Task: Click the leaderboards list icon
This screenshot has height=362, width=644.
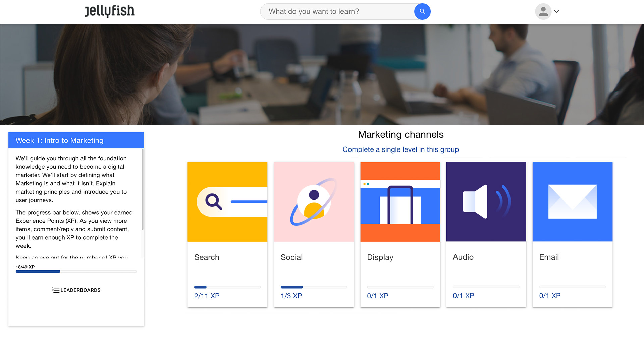Action: [56, 290]
